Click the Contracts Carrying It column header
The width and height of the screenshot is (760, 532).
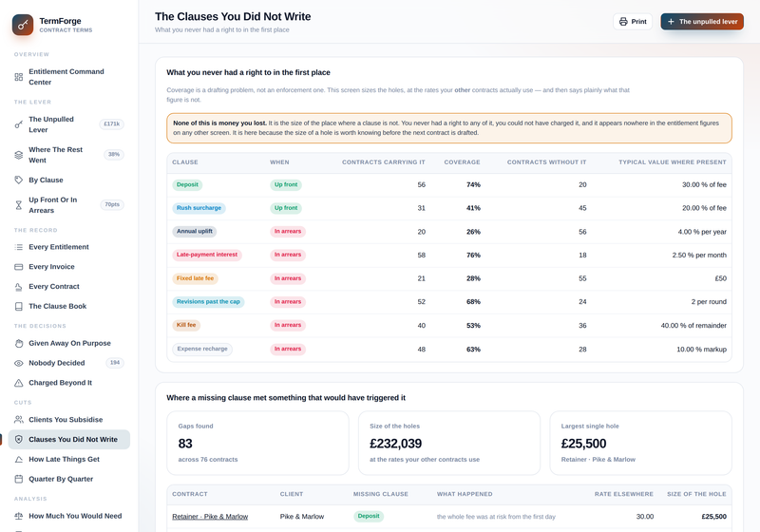coord(384,162)
